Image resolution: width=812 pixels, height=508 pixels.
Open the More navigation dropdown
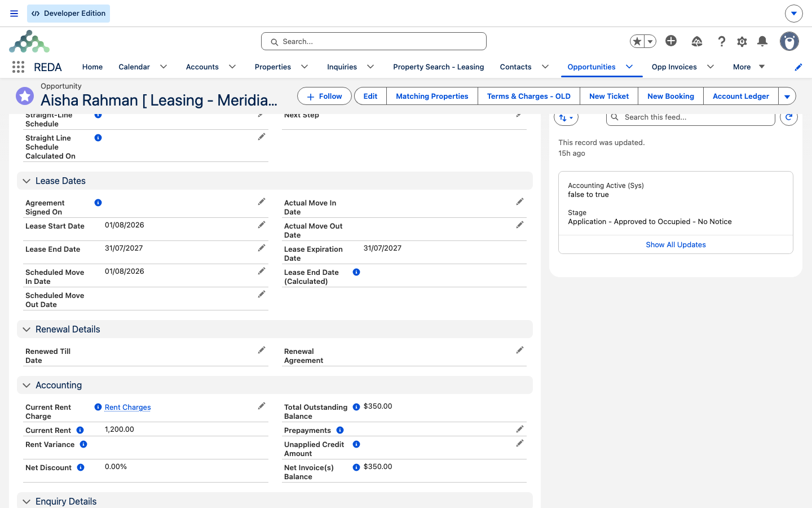749,67
